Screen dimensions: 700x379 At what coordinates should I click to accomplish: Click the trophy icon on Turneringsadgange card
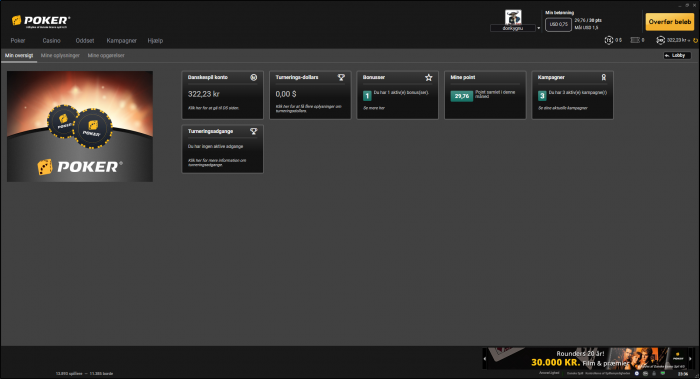[254, 131]
